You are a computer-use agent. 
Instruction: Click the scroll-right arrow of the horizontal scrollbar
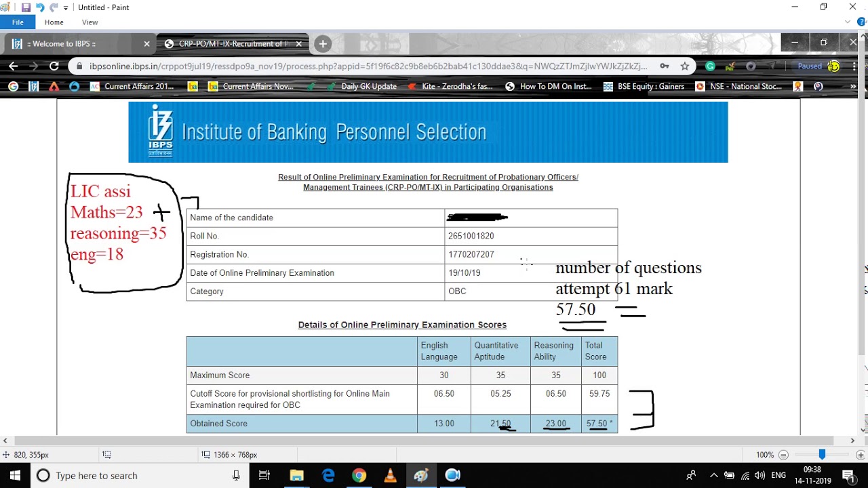point(852,441)
